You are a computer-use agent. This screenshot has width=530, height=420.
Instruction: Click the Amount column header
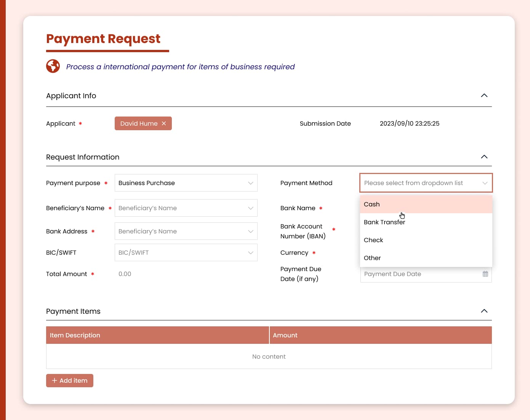[285, 335]
